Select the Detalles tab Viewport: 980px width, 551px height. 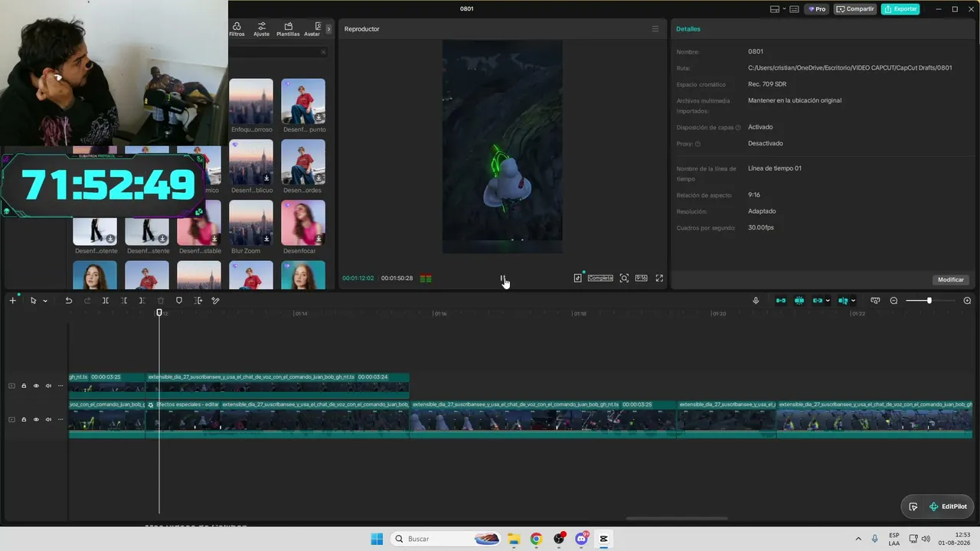click(688, 29)
